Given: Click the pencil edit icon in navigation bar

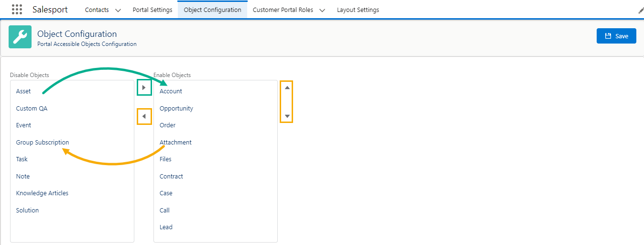Looking at the screenshot, I should [x=641, y=10].
